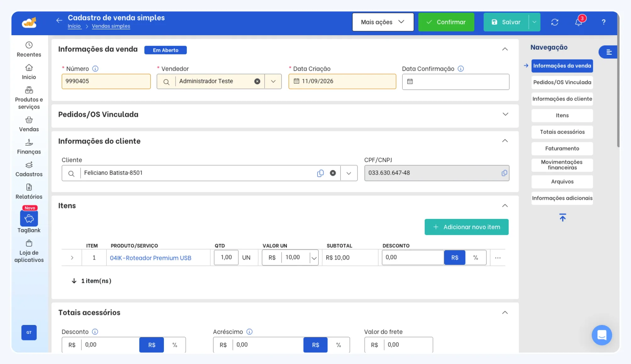
Task: Open Recentes in the sidebar
Action: pos(29,49)
